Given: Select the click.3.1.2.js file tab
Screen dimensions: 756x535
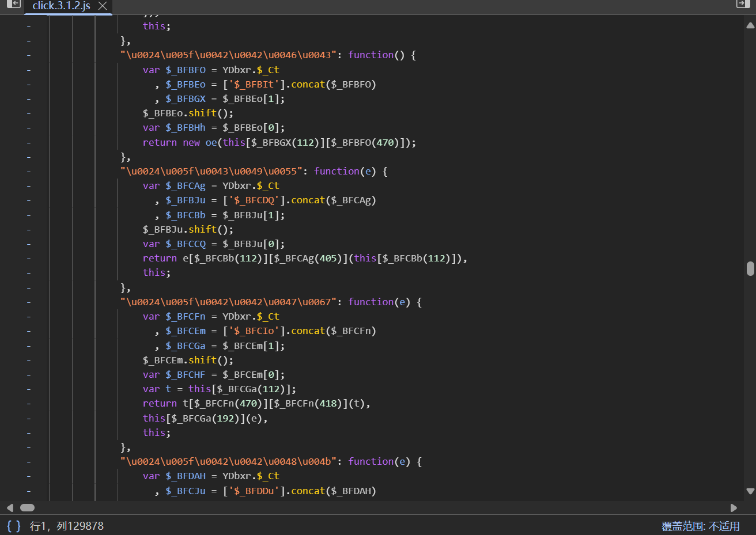Looking at the screenshot, I should point(61,6).
